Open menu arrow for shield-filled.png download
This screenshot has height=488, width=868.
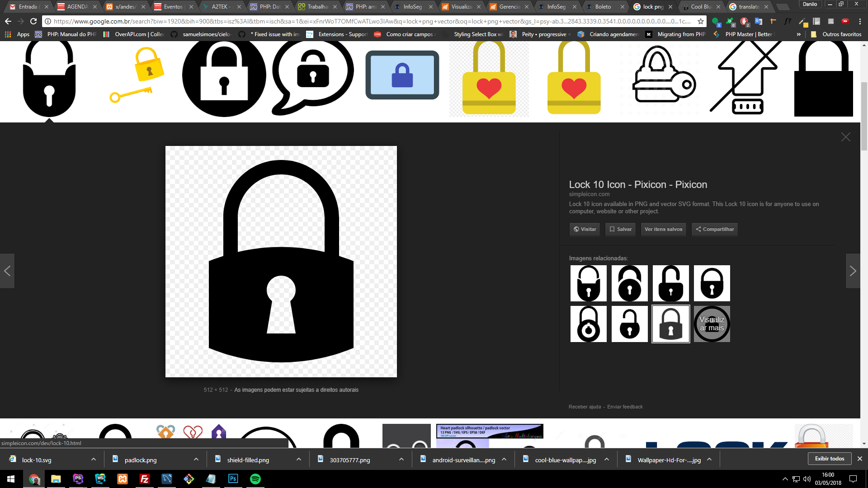click(x=298, y=460)
